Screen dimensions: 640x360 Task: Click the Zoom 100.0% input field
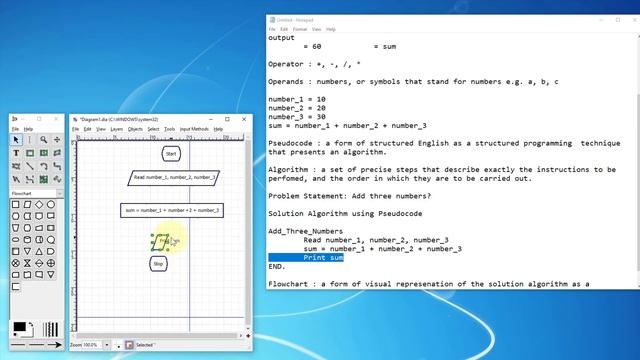tap(93, 345)
